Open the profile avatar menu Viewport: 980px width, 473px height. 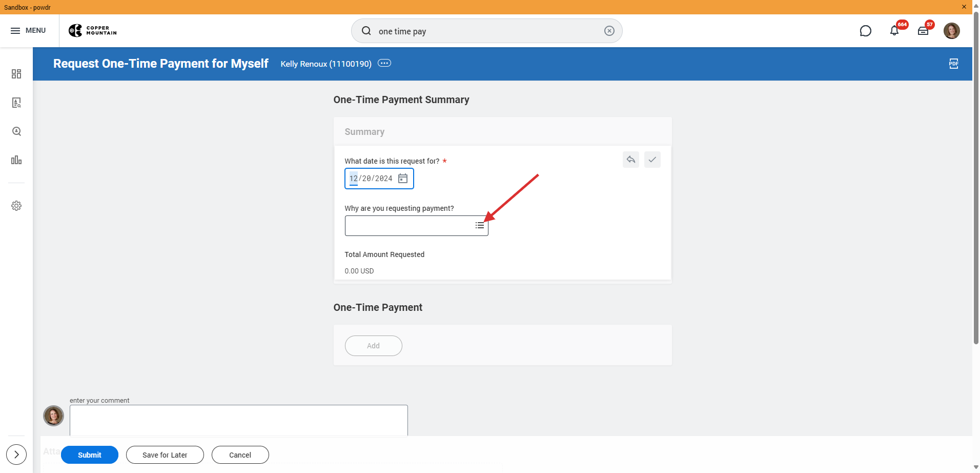click(952, 31)
